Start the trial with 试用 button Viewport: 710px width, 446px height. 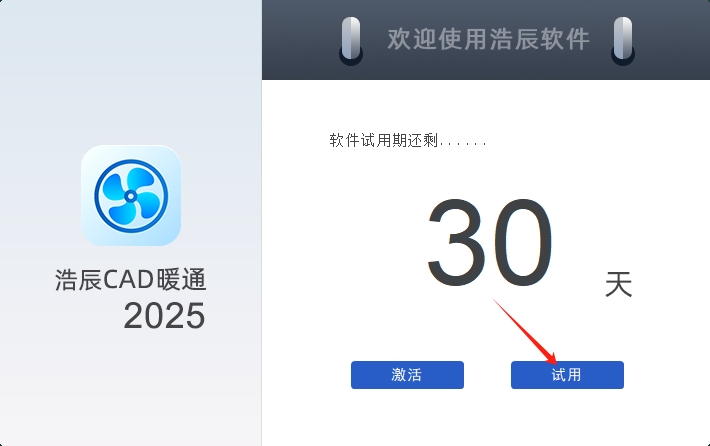point(567,375)
